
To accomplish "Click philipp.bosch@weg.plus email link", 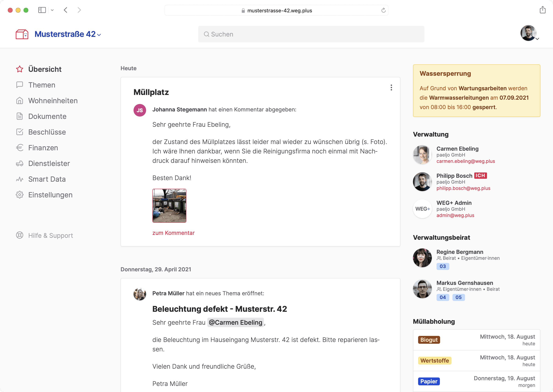I will click(463, 188).
